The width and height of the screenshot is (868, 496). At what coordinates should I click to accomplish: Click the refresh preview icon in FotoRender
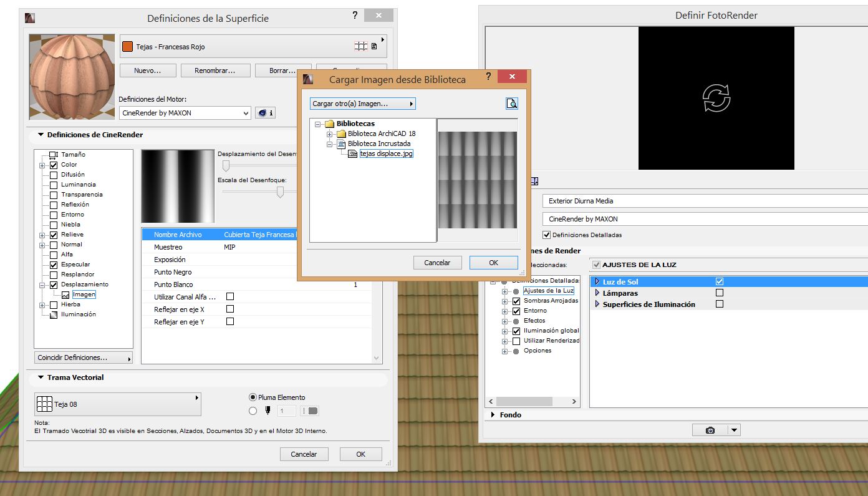[x=716, y=98]
